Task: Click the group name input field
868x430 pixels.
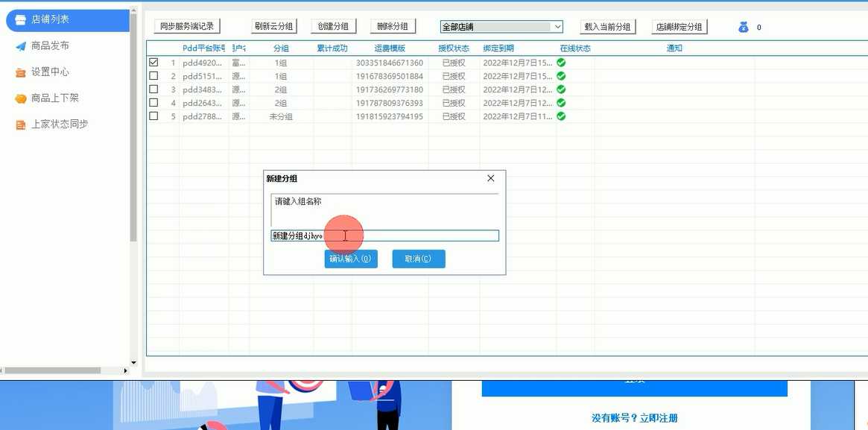Action: tap(417, 235)
